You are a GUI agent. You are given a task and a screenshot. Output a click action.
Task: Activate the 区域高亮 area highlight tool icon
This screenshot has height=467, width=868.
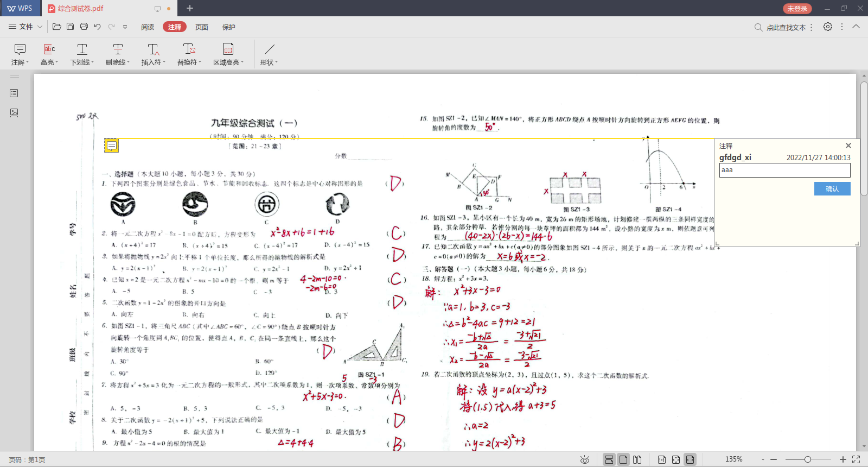(x=228, y=49)
